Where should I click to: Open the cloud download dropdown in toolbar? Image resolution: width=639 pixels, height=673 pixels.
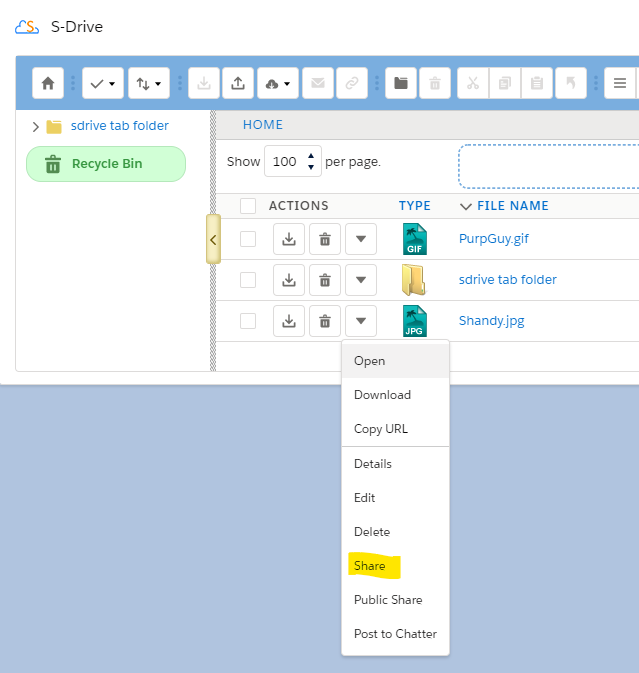pyautogui.click(x=278, y=83)
